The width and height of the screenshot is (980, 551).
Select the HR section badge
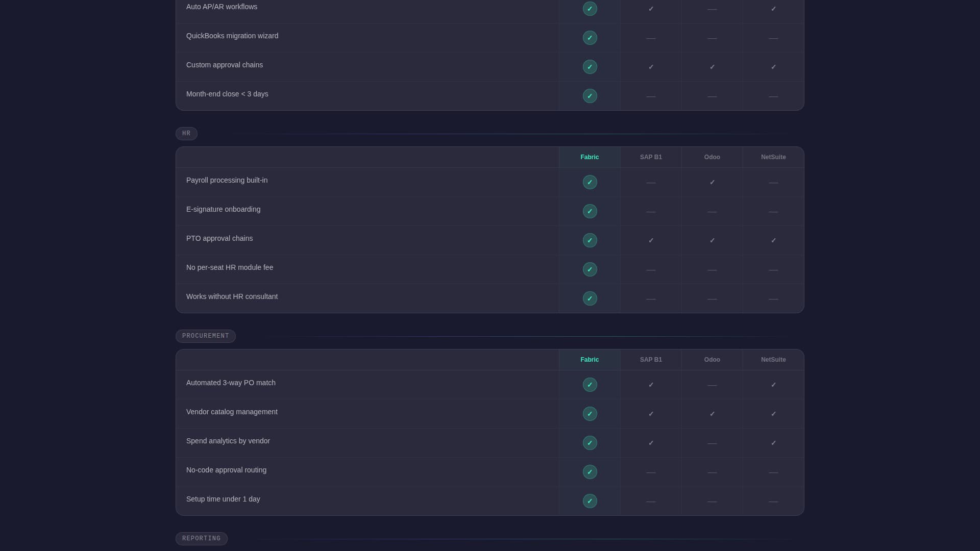(x=186, y=134)
